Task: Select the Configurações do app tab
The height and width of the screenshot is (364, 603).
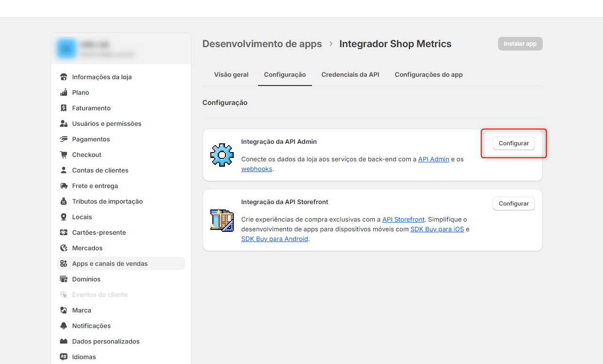Action: pyautogui.click(x=429, y=75)
